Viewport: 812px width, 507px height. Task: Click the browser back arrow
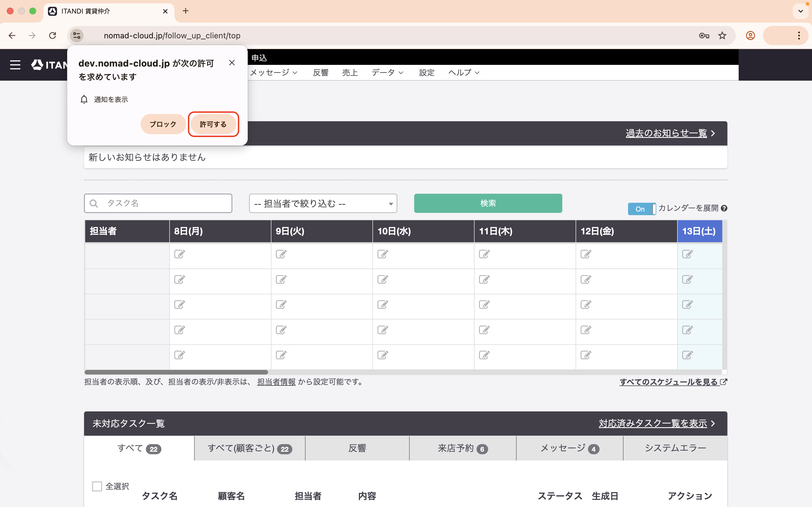(x=12, y=36)
